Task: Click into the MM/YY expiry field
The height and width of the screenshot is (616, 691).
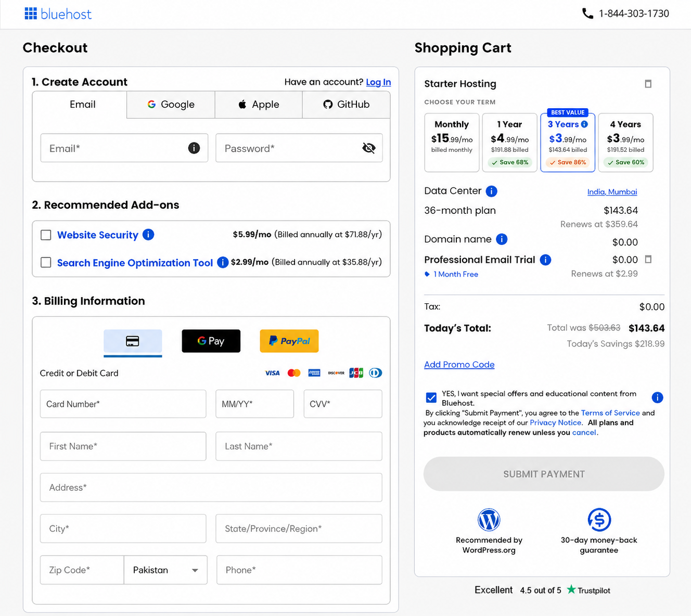Action: coord(255,404)
